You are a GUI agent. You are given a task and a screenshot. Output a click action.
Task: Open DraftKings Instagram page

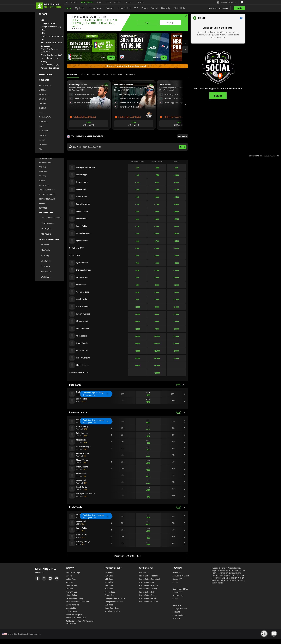click(50, 578)
